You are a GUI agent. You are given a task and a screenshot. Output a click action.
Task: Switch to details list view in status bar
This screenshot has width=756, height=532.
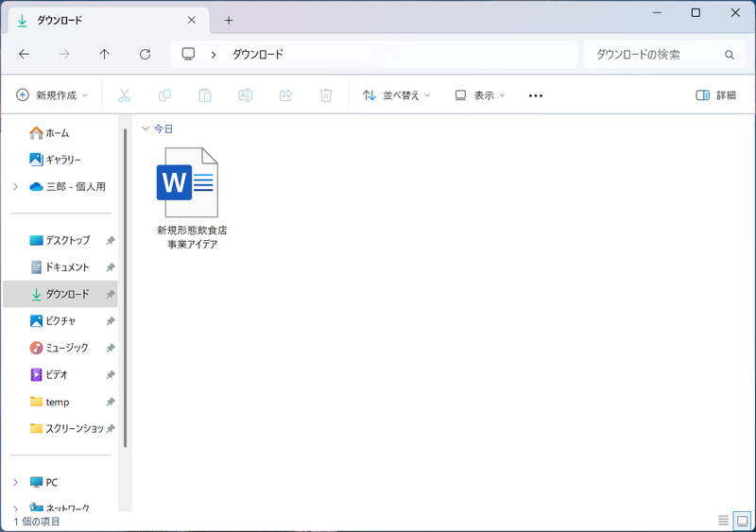click(723, 521)
